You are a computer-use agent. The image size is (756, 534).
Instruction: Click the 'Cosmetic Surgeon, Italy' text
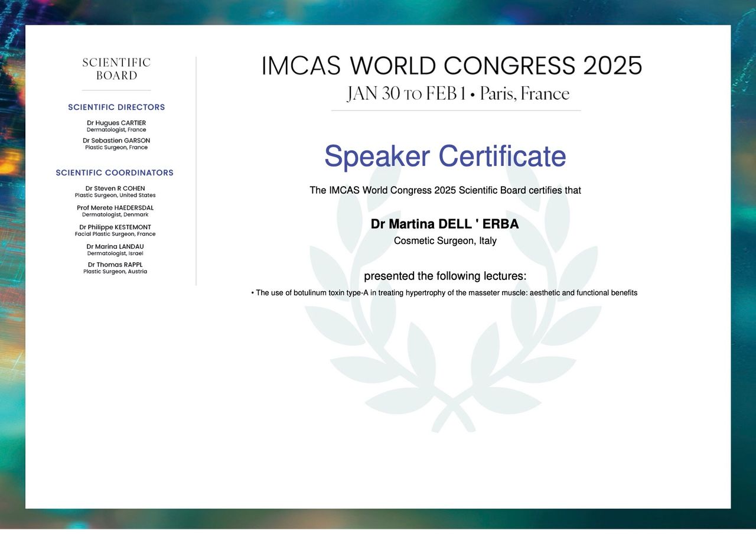click(x=445, y=241)
